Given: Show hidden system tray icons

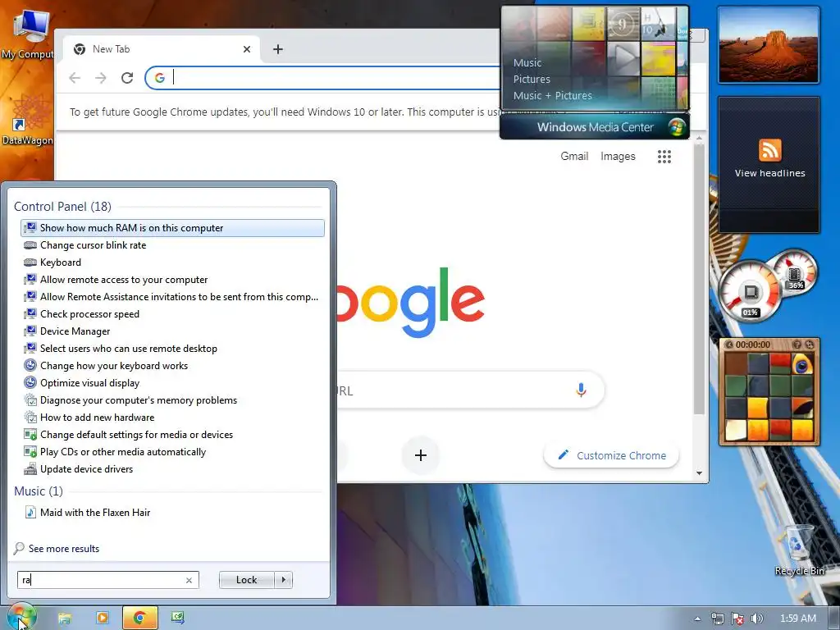Looking at the screenshot, I should point(697,619).
